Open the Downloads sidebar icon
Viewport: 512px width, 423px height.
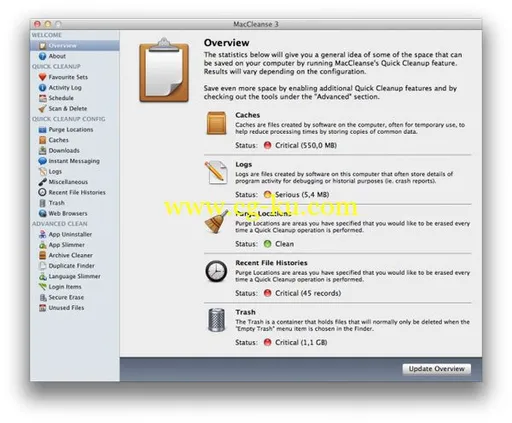[42, 150]
